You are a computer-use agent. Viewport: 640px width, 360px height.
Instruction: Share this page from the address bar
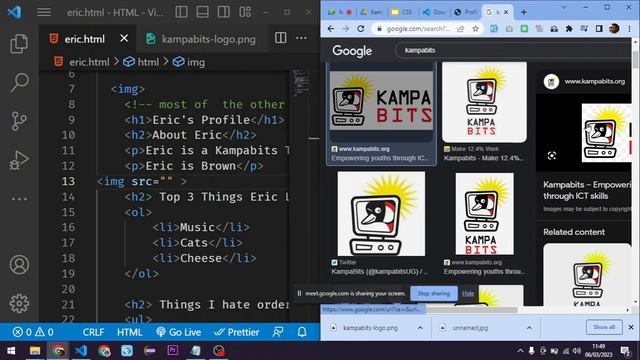(x=460, y=29)
